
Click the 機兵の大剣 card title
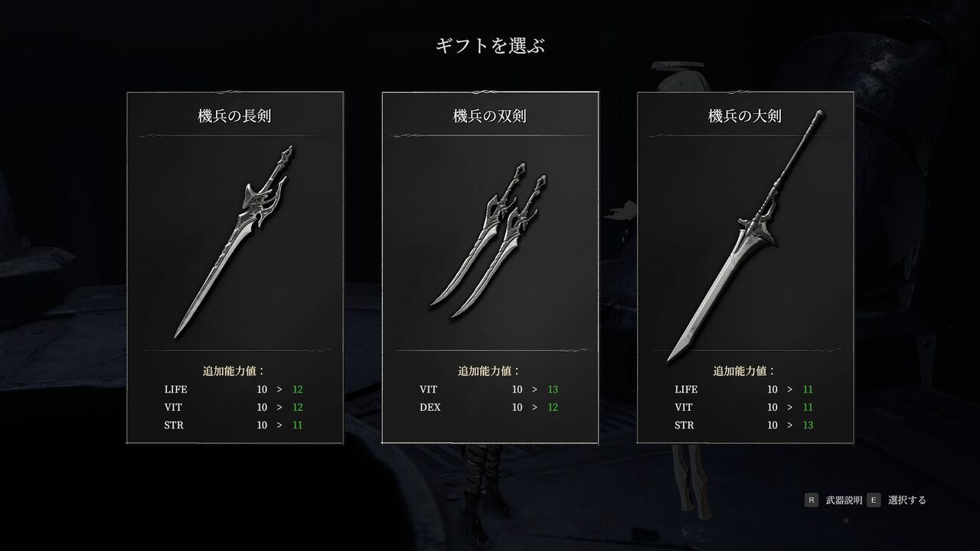click(x=745, y=116)
